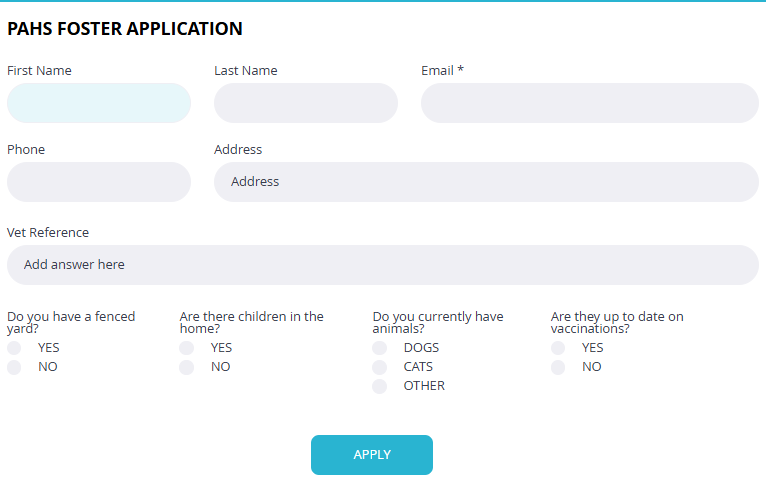Check the OTHER animals option
The width and height of the screenshot is (766, 482).
pyautogui.click(x=380, y=386)
